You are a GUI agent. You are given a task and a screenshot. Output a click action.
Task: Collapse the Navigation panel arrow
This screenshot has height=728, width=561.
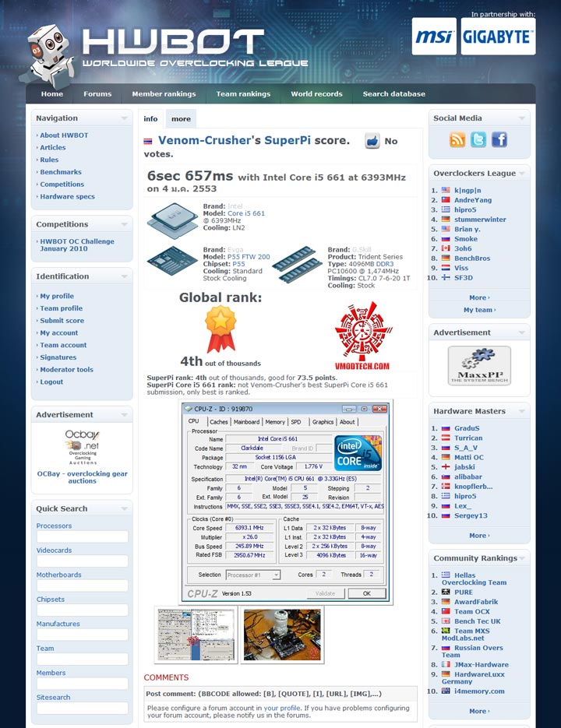pos(124,118)
